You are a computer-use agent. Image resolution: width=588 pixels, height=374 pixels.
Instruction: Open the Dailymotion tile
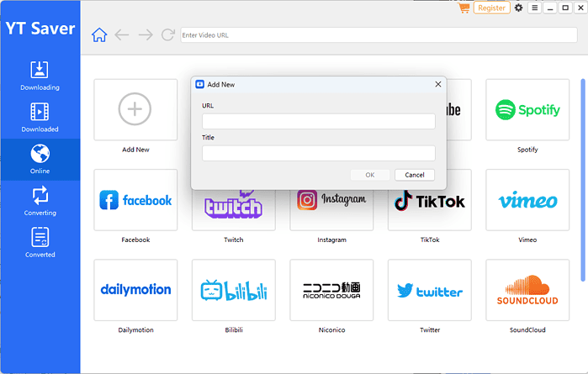click(135, 290)
